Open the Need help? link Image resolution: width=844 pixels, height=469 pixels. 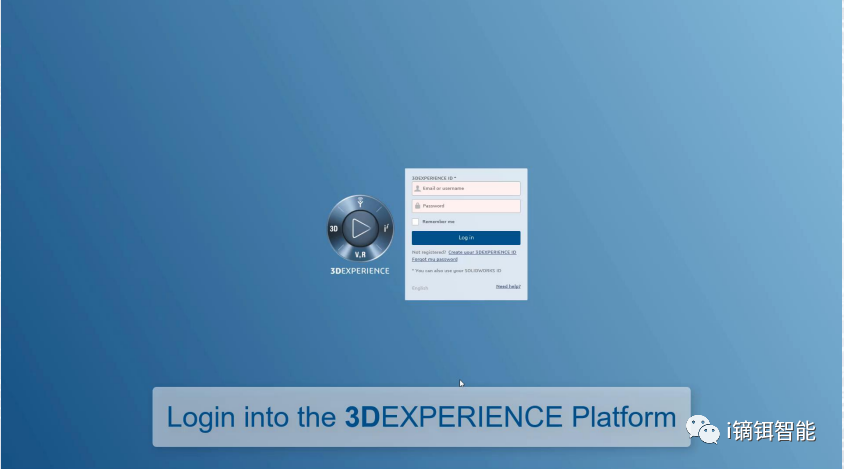(x=508, y=286)
